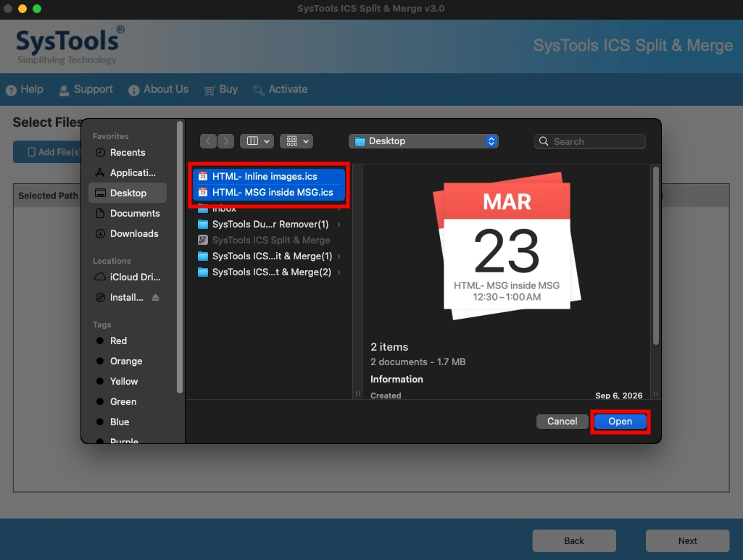
Task: Click the Search field
Action: point(589,141)
